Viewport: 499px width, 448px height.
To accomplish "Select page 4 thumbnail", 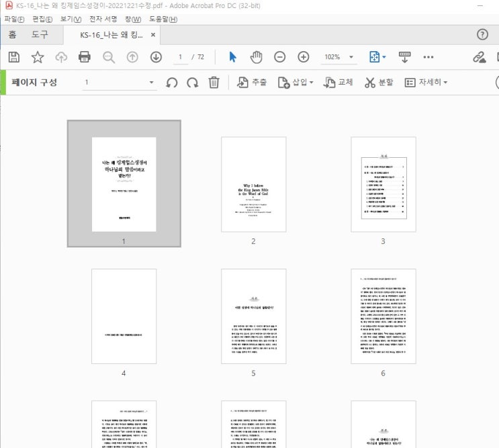I will pos(124,316).
